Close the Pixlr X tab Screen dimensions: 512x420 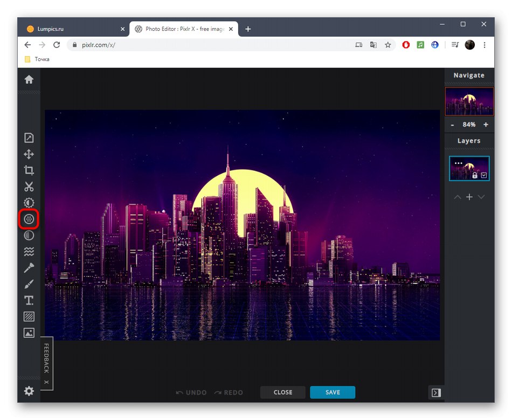[231, 29]
